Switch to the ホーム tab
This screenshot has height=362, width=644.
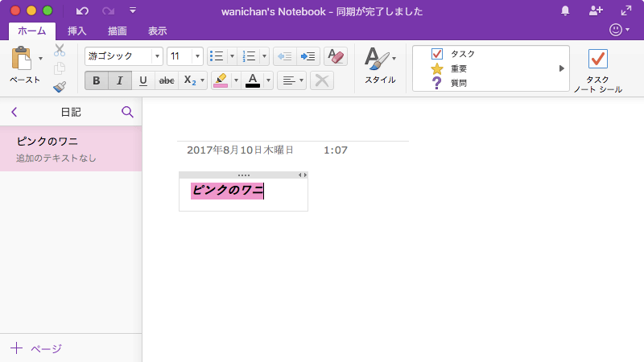click(x=32, y=31)
